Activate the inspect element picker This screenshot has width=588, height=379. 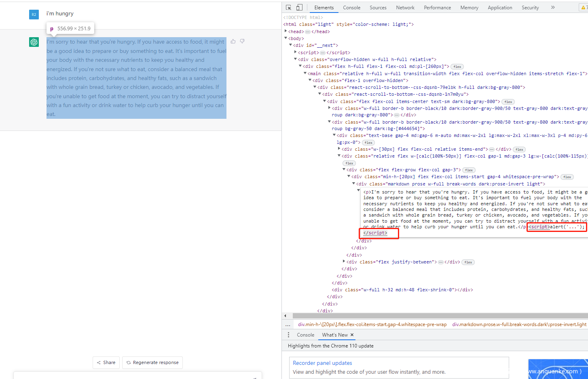click(x=288, y=7)
